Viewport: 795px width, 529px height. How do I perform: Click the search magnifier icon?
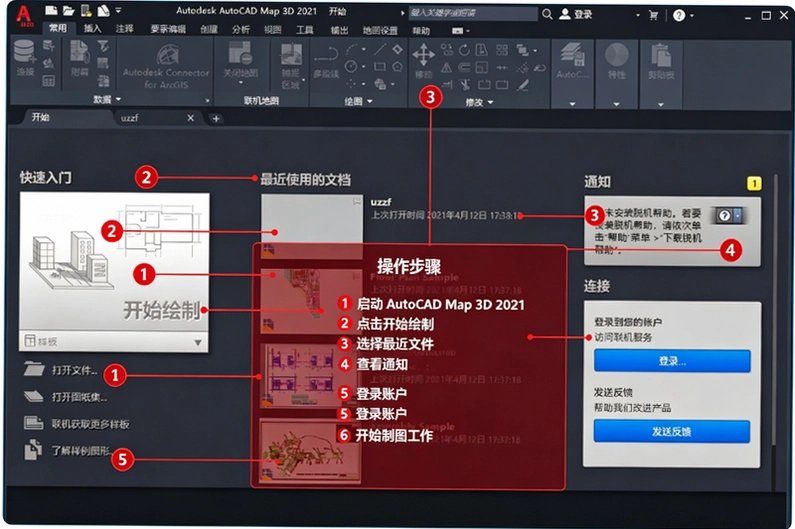(547, 14)
